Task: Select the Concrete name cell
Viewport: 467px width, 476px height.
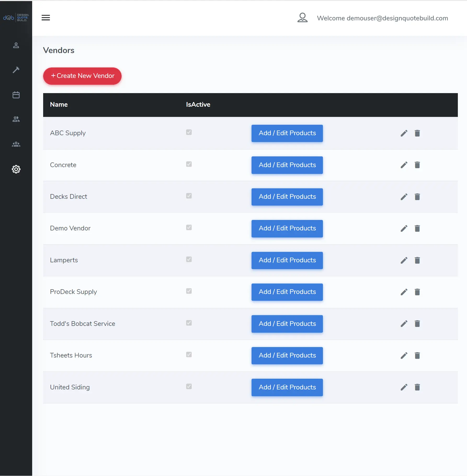Action: coord(63,165)
